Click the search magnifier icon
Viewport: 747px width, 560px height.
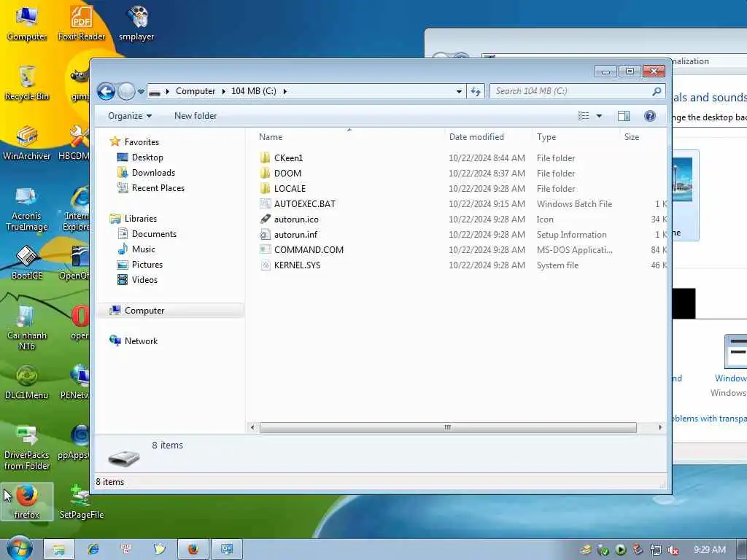pos(657,91)
